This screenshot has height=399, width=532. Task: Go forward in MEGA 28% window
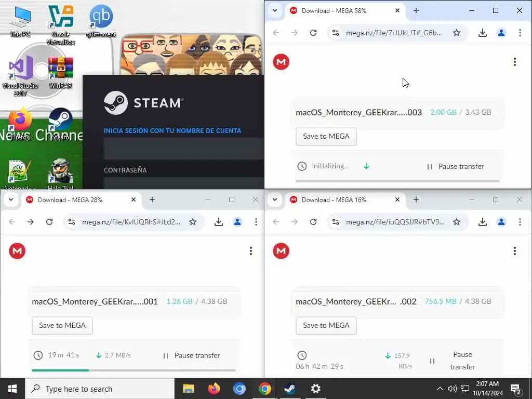(x=31, y=222)
